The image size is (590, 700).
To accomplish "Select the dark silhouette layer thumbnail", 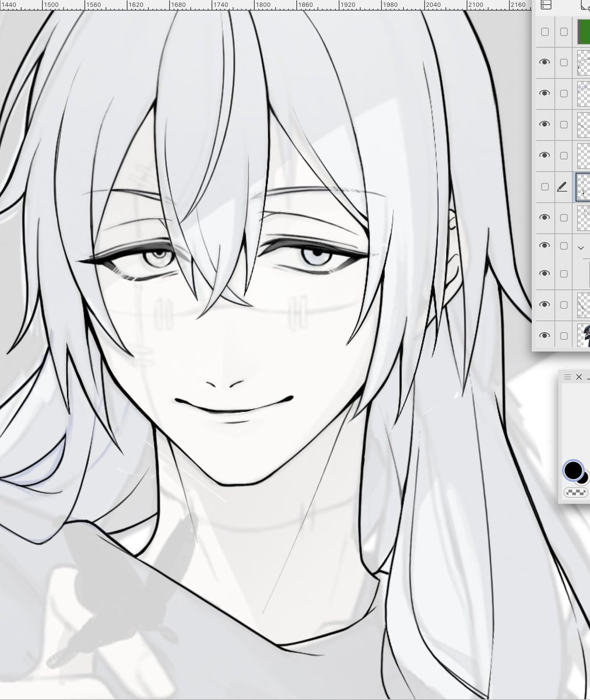I will (583, 335).
